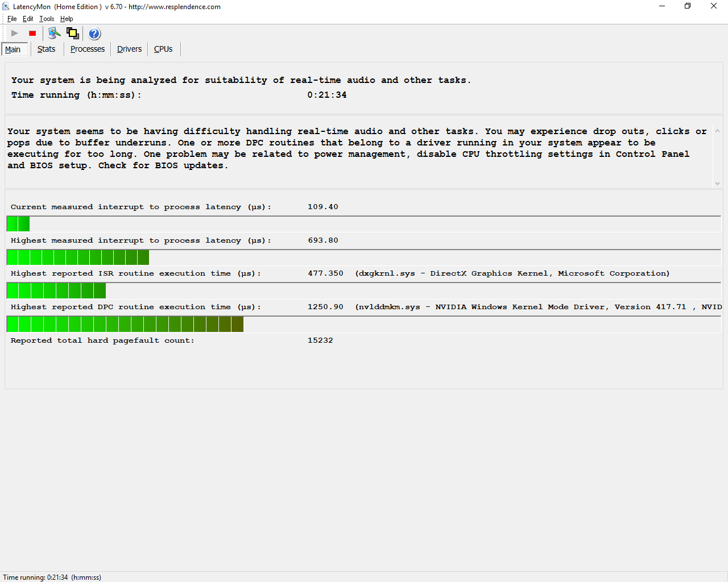Click the hard pagefault count 15232
This screenshot has height=582, width=728.
(x=320, y=340)
